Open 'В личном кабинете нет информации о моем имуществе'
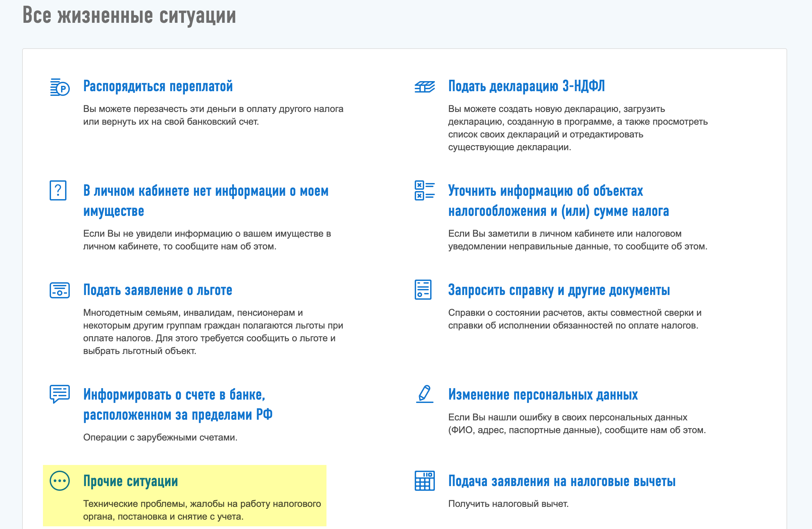This screenshot has height=529, width=812. [x=206, y=201]
